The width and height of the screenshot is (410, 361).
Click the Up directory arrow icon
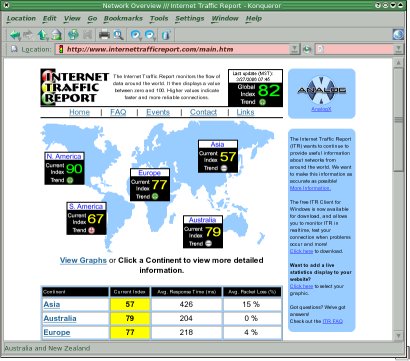pyautogui.click(x=42, y=35)
